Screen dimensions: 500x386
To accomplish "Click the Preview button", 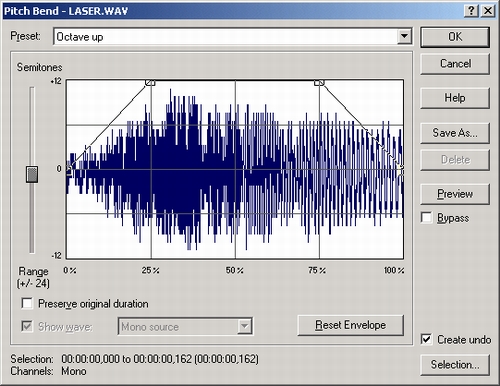I will tap(455, 194).
